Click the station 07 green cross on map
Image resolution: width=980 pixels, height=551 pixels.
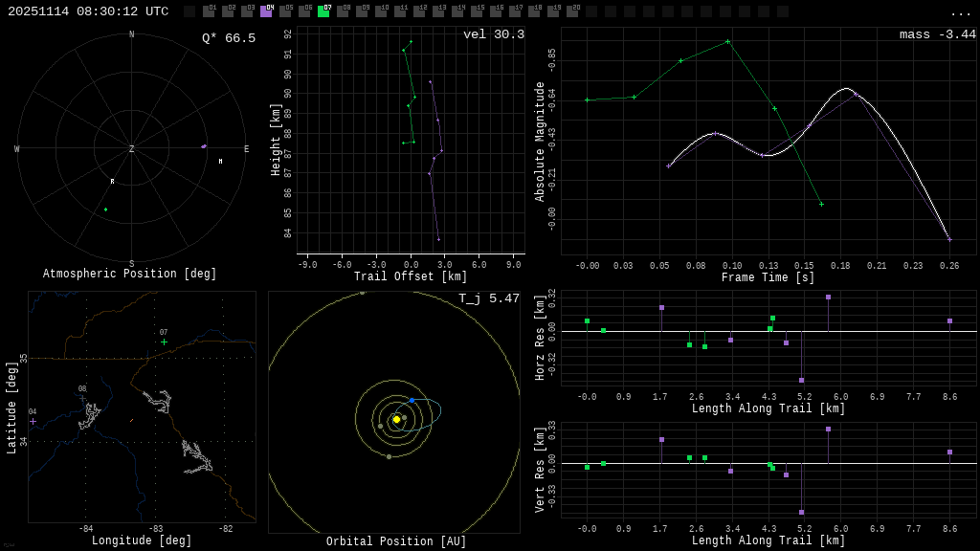[164, 342]
